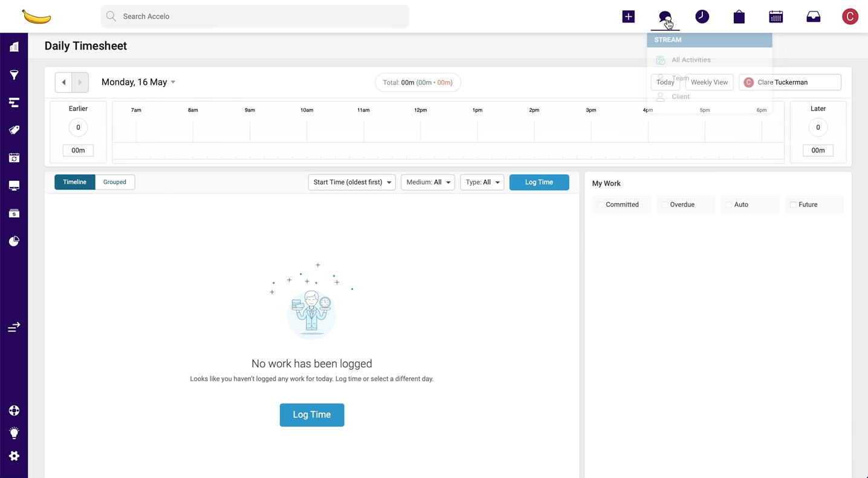Open the Retainers recurring calendar sidebar icon
Viewport: 868px width, 478px height.
(x=14, y=158)
